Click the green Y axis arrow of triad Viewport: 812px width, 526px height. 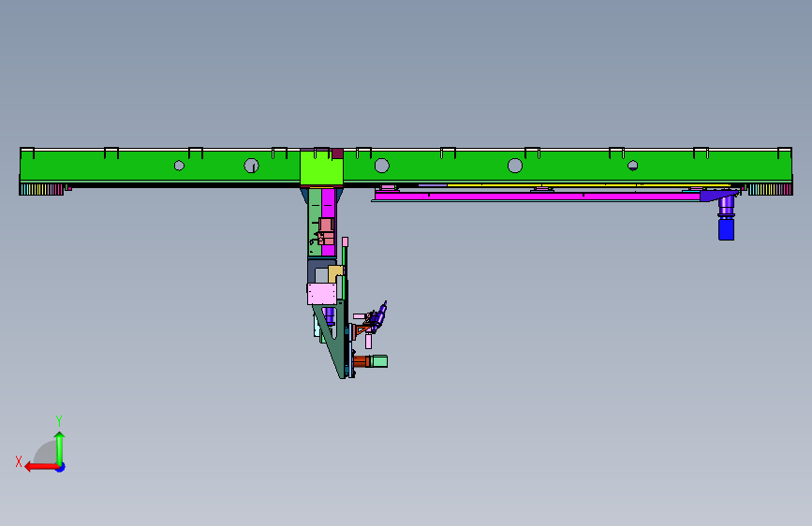(x=60, y=448)
